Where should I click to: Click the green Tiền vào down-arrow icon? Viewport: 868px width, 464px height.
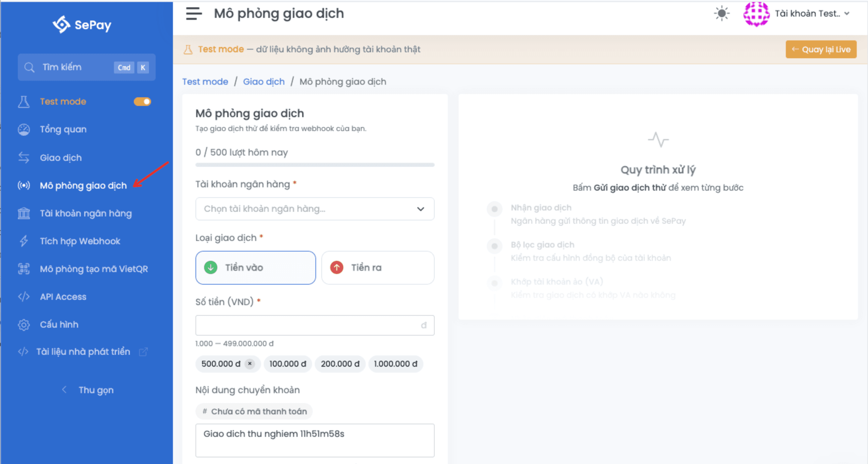211,268
